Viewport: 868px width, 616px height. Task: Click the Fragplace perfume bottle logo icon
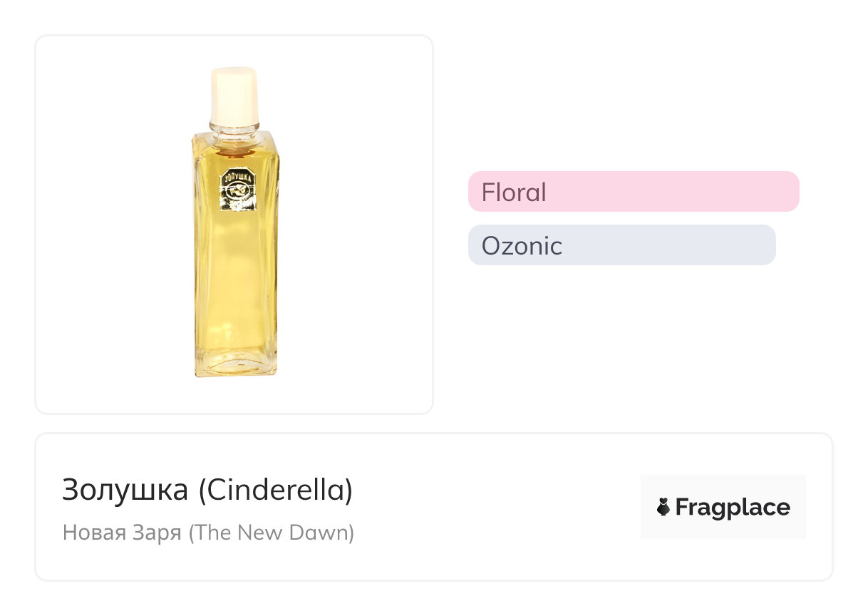[x=663, y=508]
